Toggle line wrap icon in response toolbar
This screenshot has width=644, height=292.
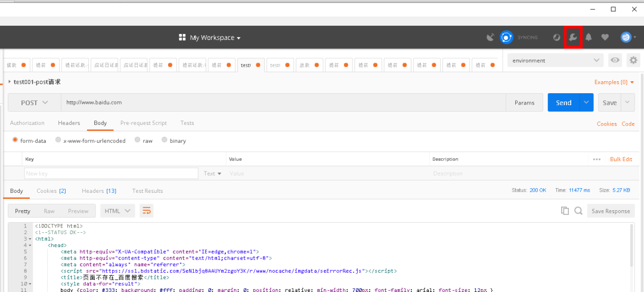click(146, 211)
